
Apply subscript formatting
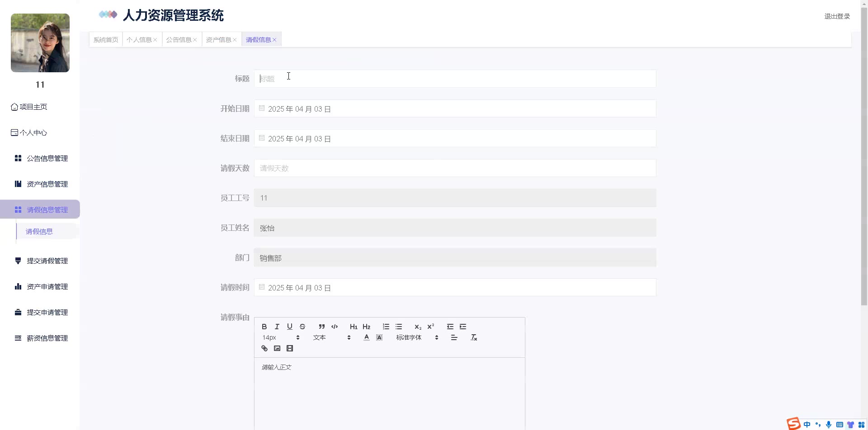click(x=418, y=327)
